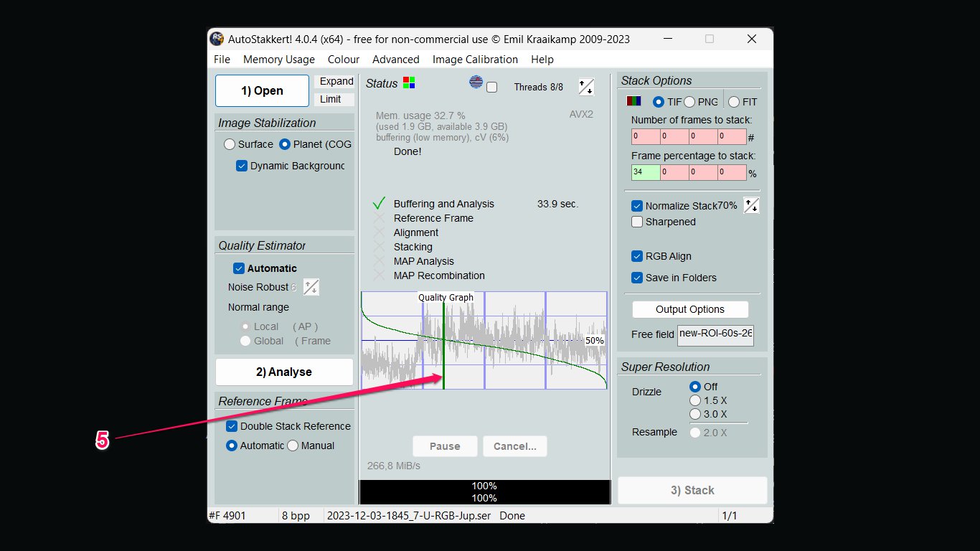
Task: Open the Help menu
Action: 542,60
